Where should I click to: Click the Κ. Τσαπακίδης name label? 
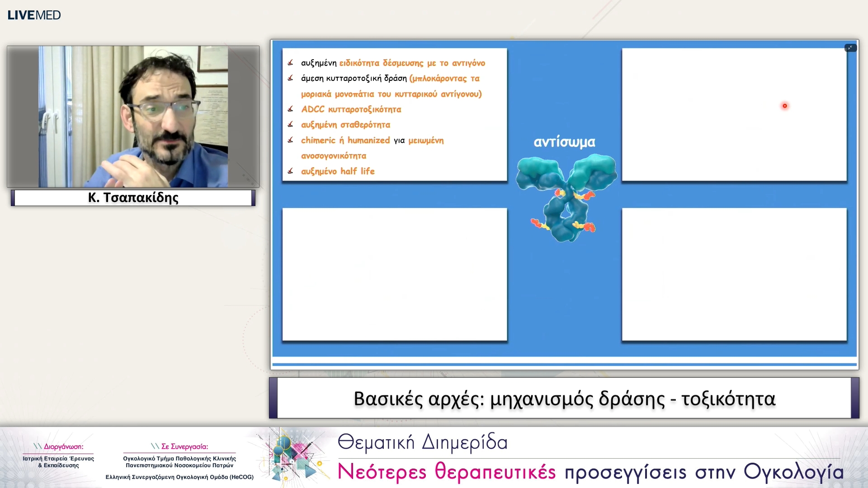point(133,197)
